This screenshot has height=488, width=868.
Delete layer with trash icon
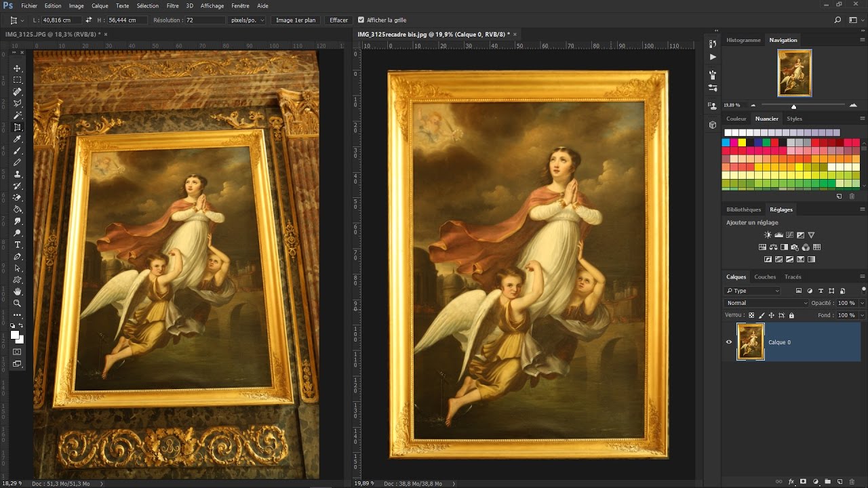[852, 481]
